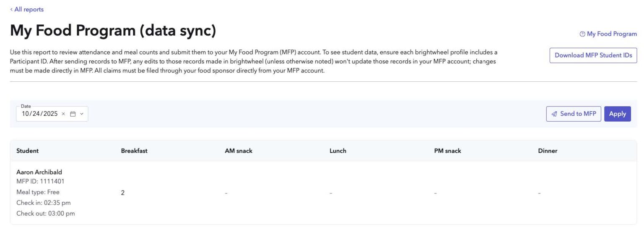
Task: Open the My Food Program help link
Action: click(x=608, y=34)
